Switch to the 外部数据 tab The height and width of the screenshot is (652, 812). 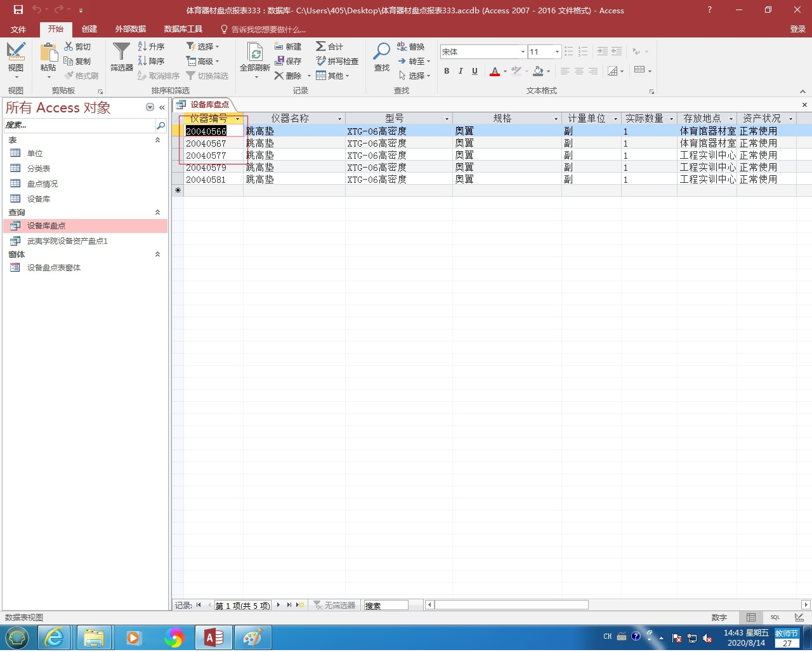pyautogui.click(x=131, y=29)
